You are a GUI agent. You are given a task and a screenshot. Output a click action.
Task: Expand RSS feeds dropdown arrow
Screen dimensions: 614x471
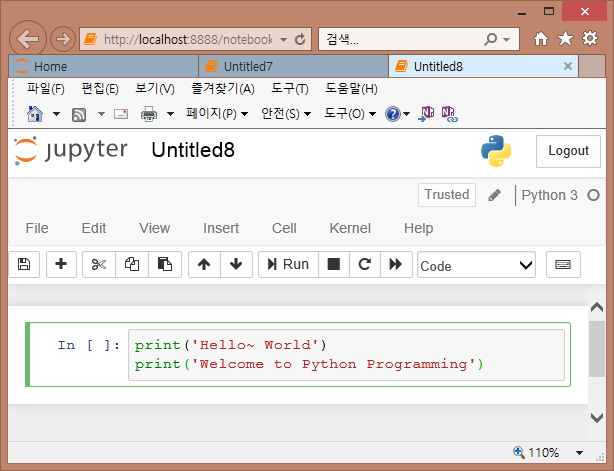[101, 114]
